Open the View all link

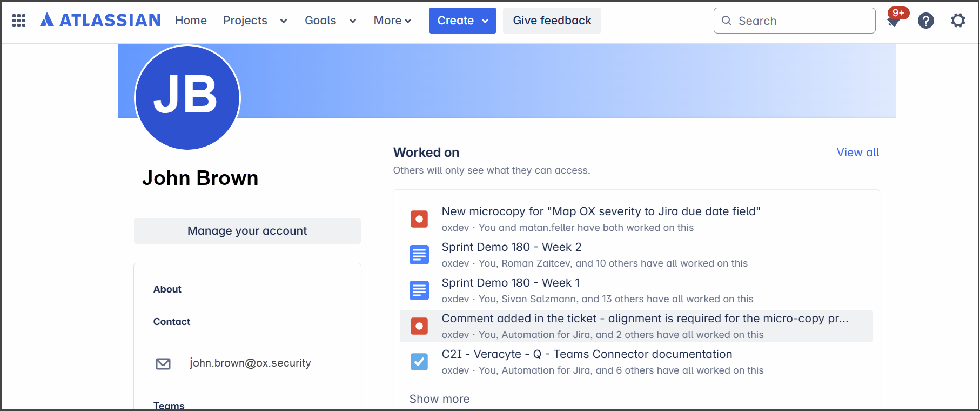pos(857,153)
